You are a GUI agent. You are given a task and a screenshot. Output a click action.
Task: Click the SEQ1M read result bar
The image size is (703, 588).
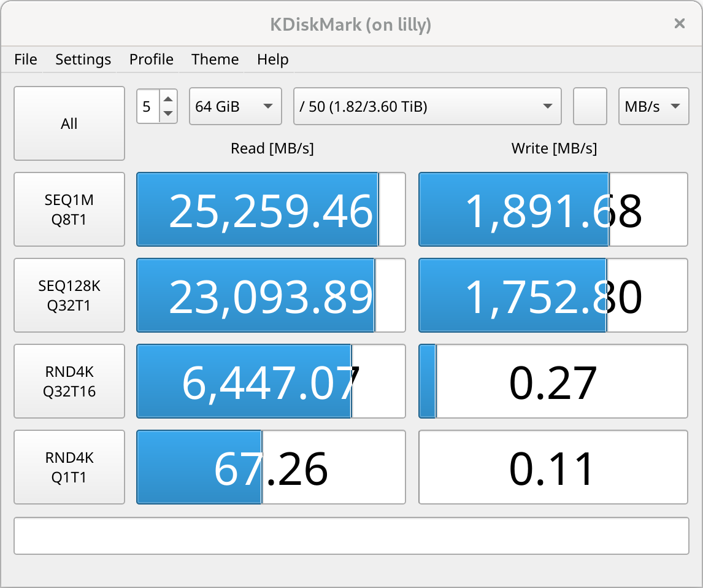point(271,209)
